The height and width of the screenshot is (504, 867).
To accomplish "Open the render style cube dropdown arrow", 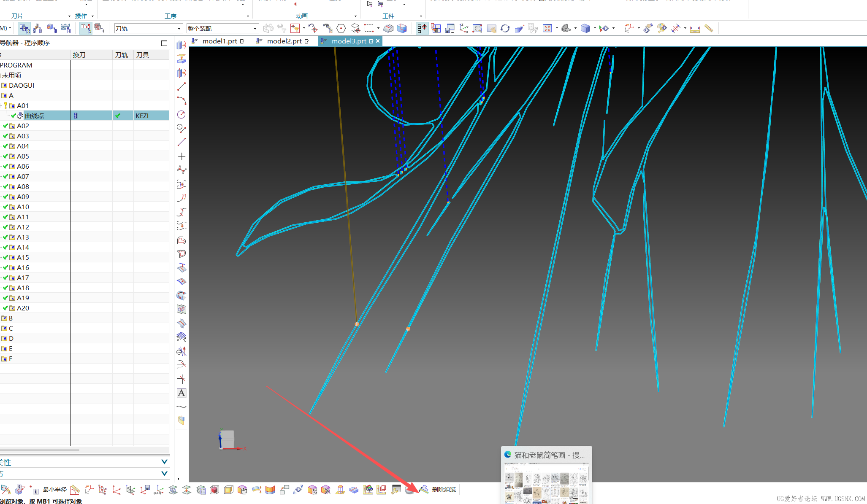I will (595, 28).
